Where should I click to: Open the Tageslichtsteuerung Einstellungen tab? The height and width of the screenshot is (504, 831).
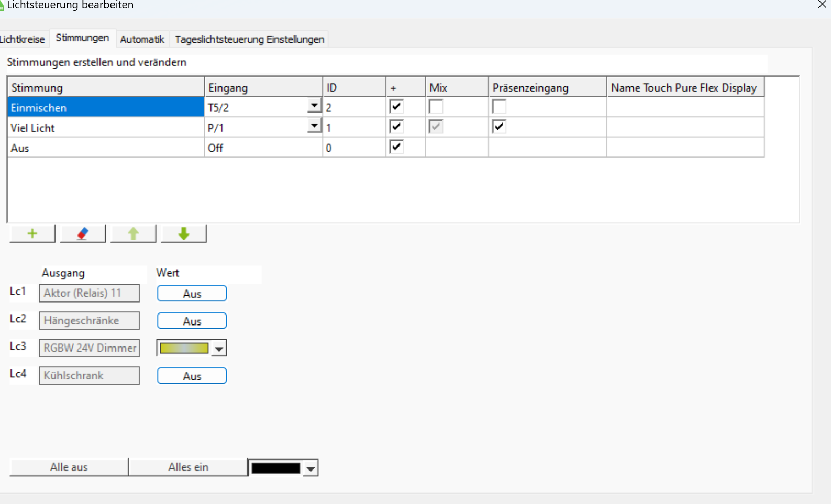tap(250, 39)
